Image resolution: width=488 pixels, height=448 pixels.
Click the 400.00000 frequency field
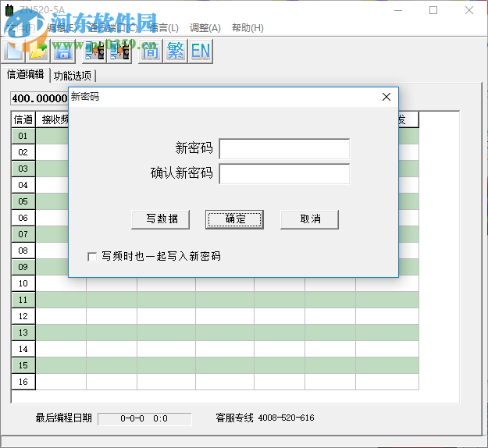pyautogui.click(x=40, y=98)
